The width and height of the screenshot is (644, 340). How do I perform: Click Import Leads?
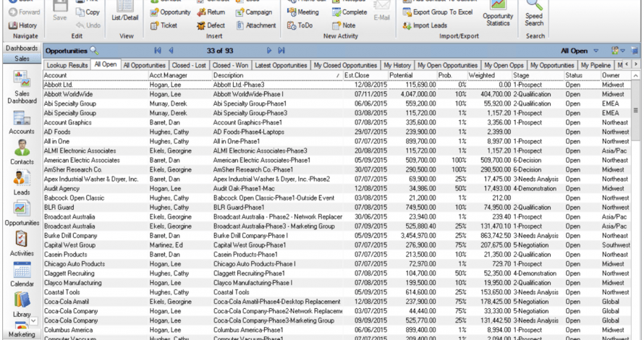[x=425, y=25]
